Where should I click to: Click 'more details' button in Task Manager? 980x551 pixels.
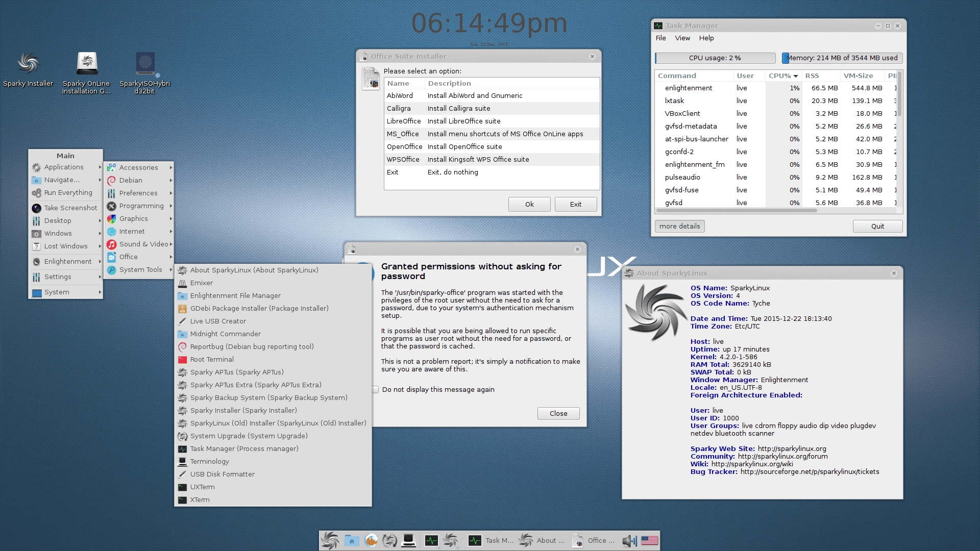click(x=680, y=226)
